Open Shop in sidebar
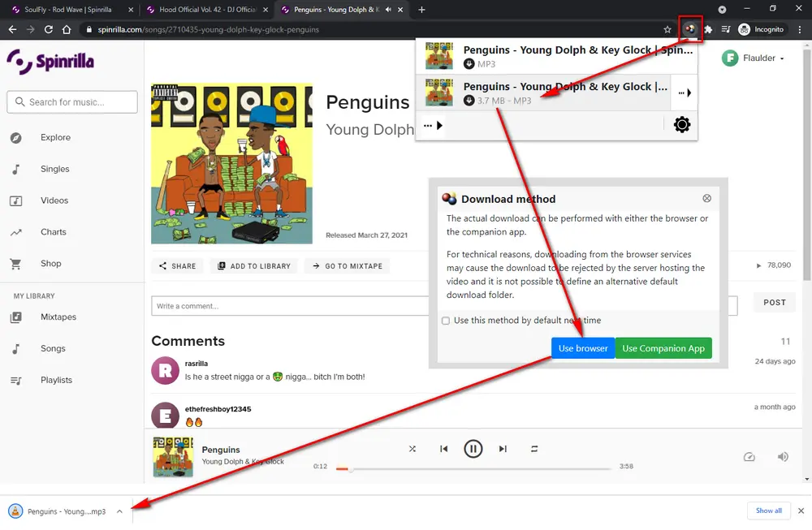This screenshot has width=812, height=530. pyautogui.click(x=50, y=264)
